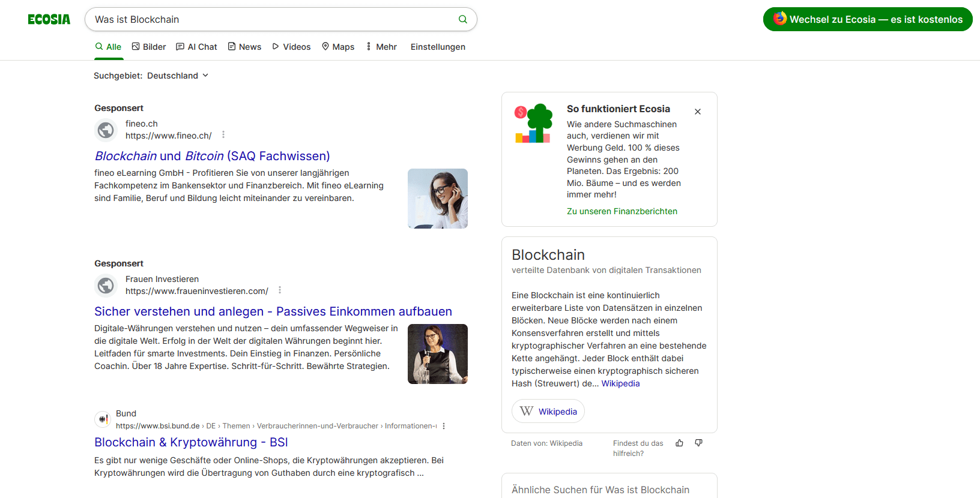Click the fineo ad thumbnail of woman on phone
Screen dimensions: 980x498
[x=438, y=199]
